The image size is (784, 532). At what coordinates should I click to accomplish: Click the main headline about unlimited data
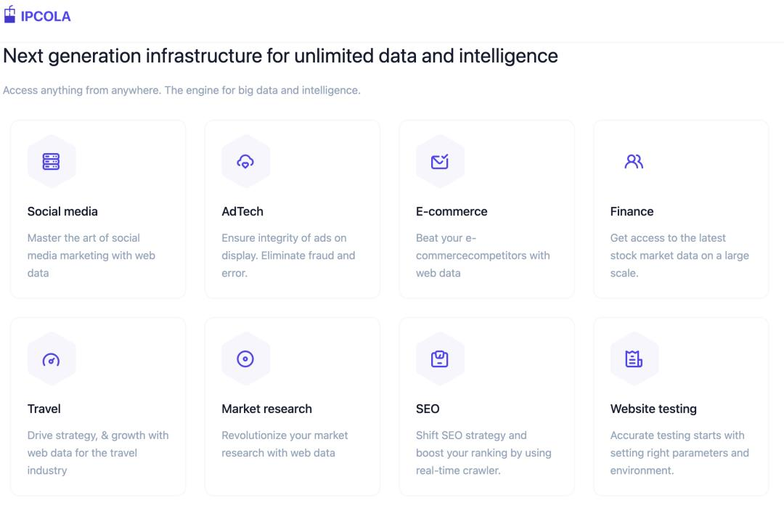click(280, 56)
